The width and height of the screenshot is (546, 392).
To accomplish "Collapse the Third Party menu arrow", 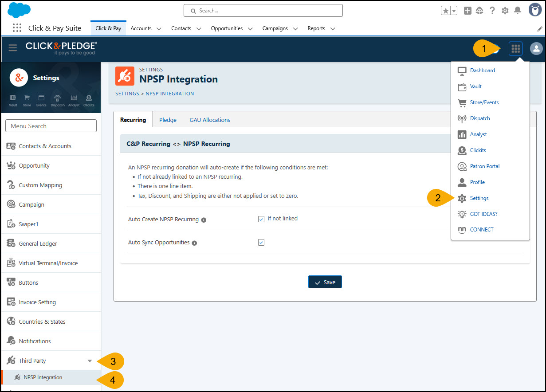I will point(90,361).
